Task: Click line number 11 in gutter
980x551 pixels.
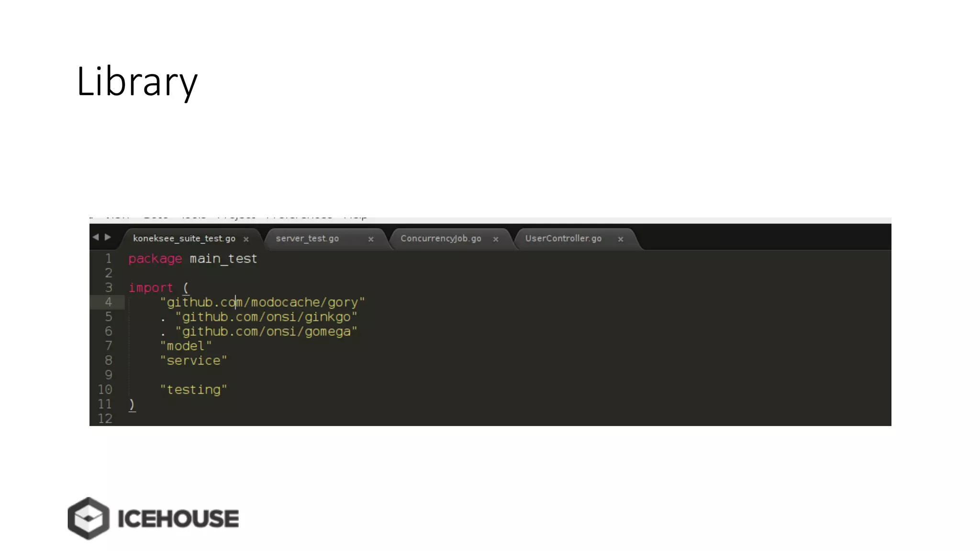Action: pos(105,404)
